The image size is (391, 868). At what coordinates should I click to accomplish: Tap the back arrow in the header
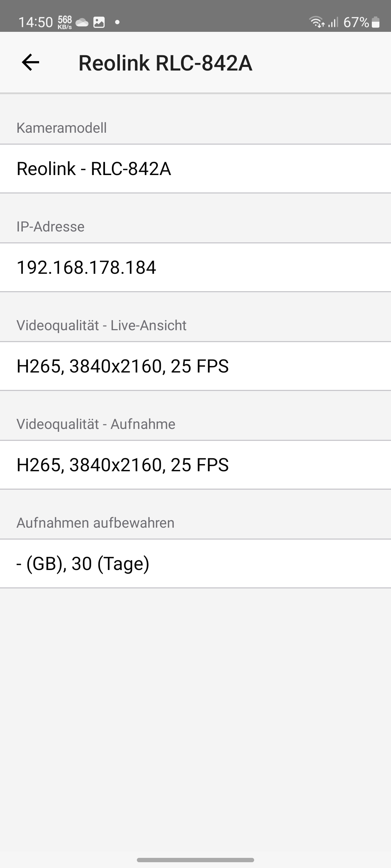[x=30, y=63]
